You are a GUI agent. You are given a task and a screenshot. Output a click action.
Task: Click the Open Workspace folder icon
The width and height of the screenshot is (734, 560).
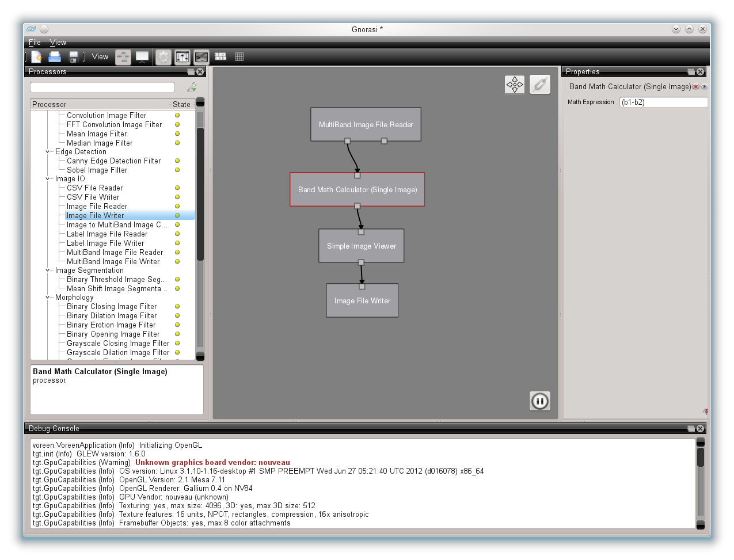click(x=55, y=56)
